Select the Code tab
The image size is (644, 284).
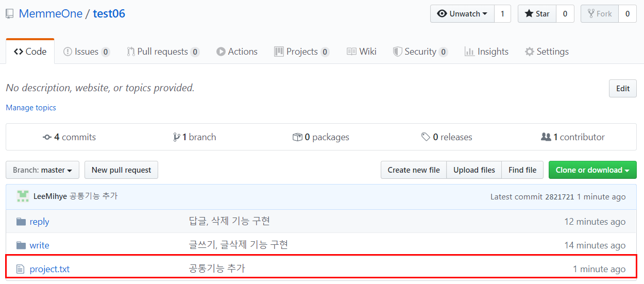pyautogui.click(x=30, y=52)
